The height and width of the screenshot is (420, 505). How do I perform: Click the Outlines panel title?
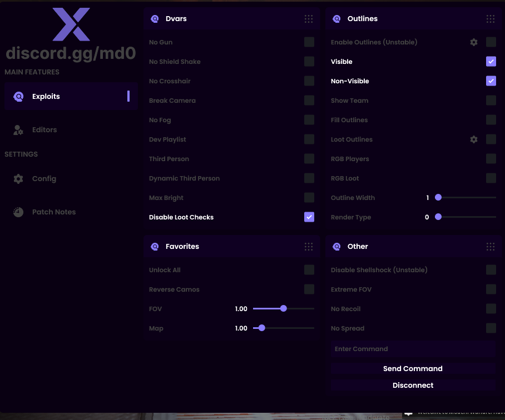(362, 19)
